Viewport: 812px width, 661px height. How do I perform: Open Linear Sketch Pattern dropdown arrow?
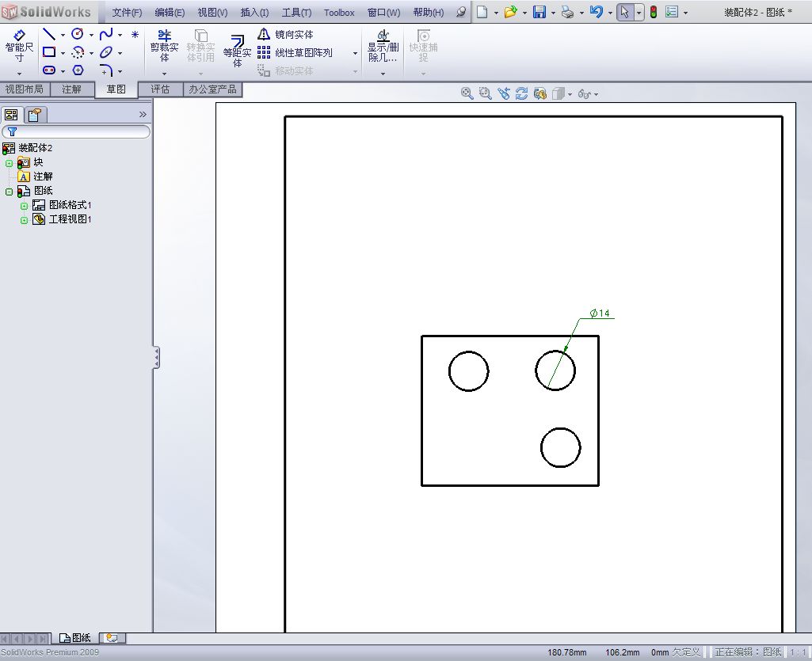(355, 53)
